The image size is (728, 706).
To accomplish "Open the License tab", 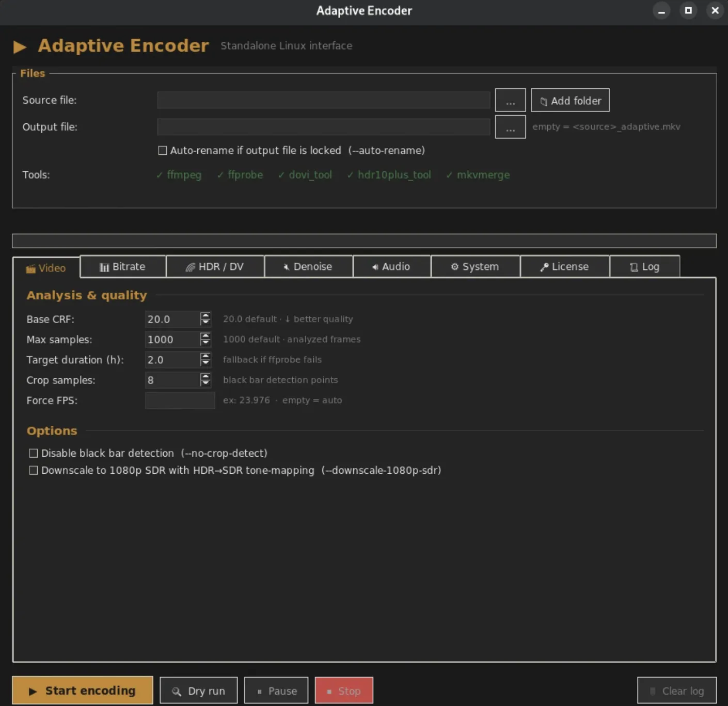I will (565, 266).
